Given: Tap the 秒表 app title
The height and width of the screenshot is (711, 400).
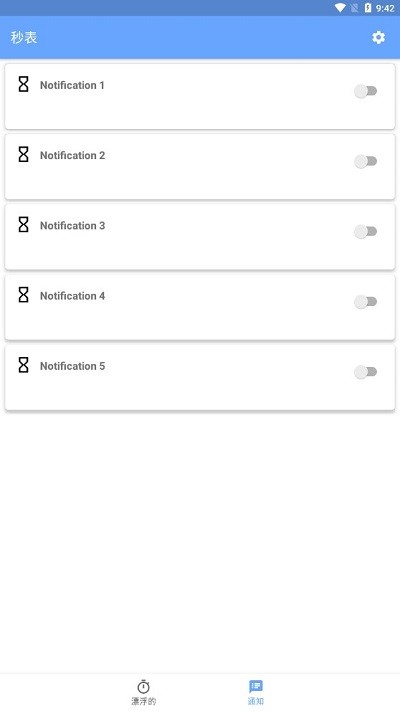Looking at the screenshot, I should pyautogui.click(x=24, y=38).
